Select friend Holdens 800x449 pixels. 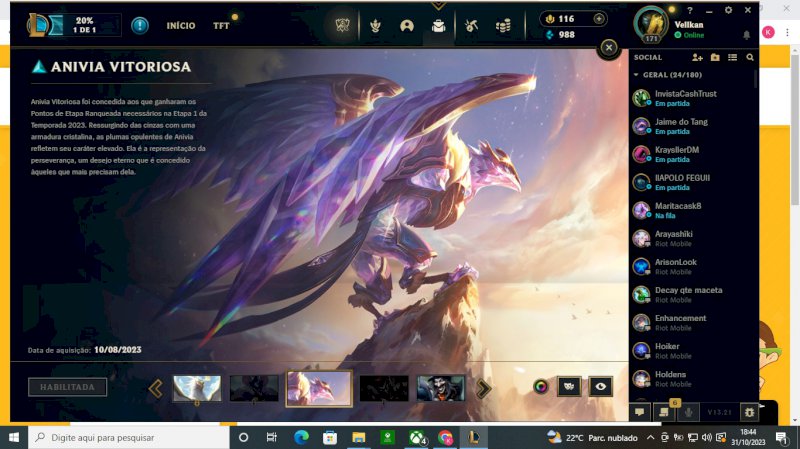pyautogui.click(x=692, y=379)
